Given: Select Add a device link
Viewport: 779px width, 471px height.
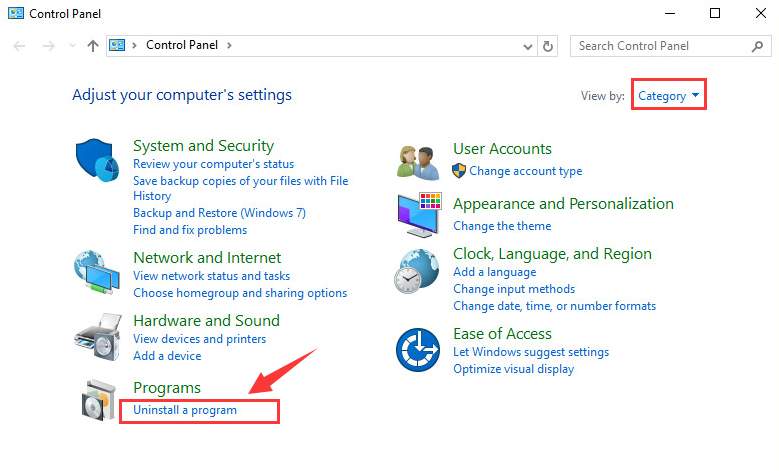Looking at the screenshot, I should (x=167, y=356).
